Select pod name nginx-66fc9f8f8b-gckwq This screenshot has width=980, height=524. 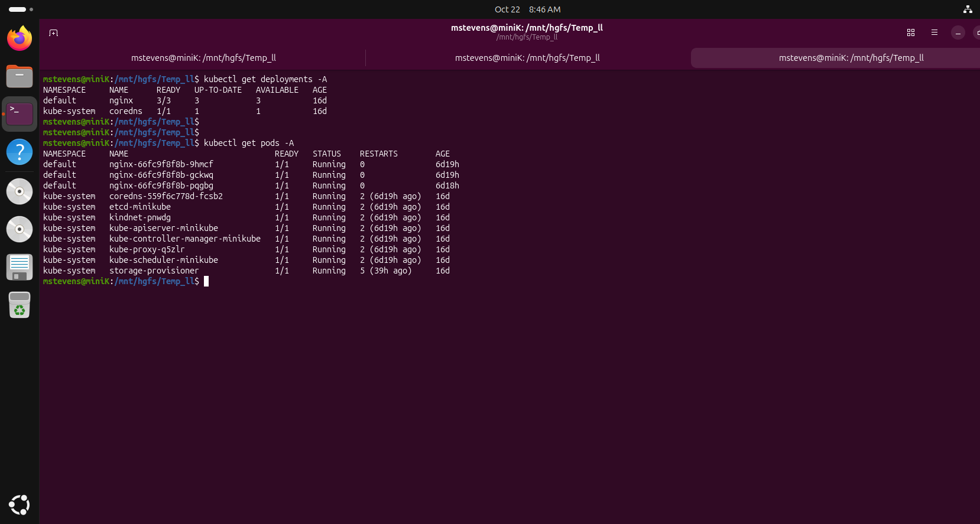[161, 175]
